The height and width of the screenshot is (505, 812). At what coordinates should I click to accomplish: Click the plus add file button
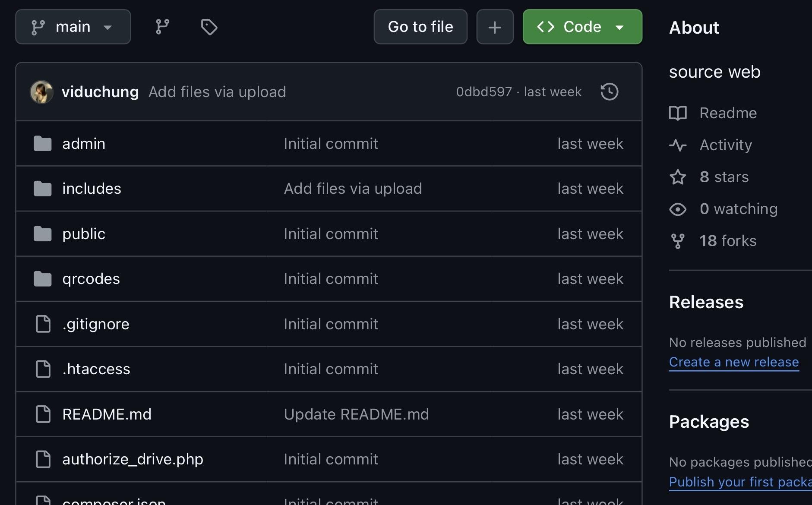coord(495,27)
